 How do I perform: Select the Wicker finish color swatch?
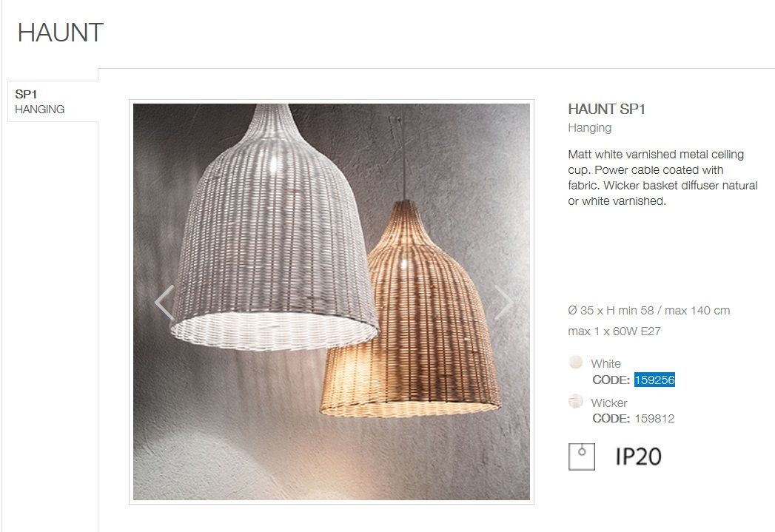coord(576,401)
